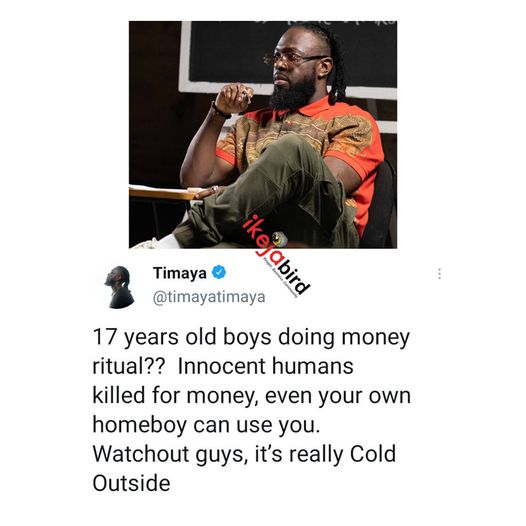
Task: Click the eyeglasses in the photo
Action: pos(293,59)
